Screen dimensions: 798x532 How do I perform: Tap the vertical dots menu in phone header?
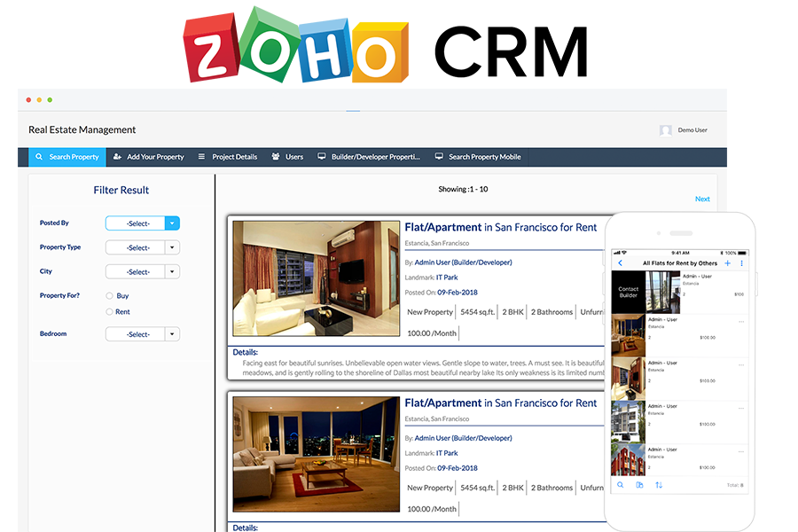(x=741, y=263)
